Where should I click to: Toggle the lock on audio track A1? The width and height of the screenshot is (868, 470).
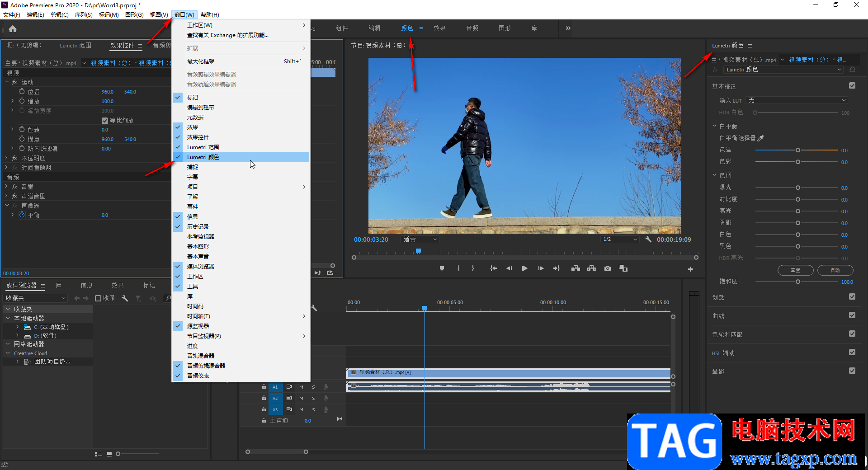coord(264,387)
